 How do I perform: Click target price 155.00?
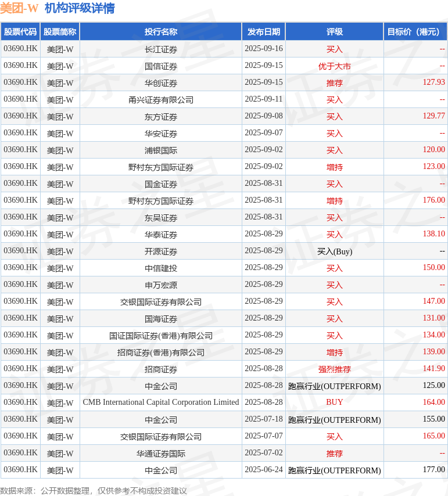point(433,419)
